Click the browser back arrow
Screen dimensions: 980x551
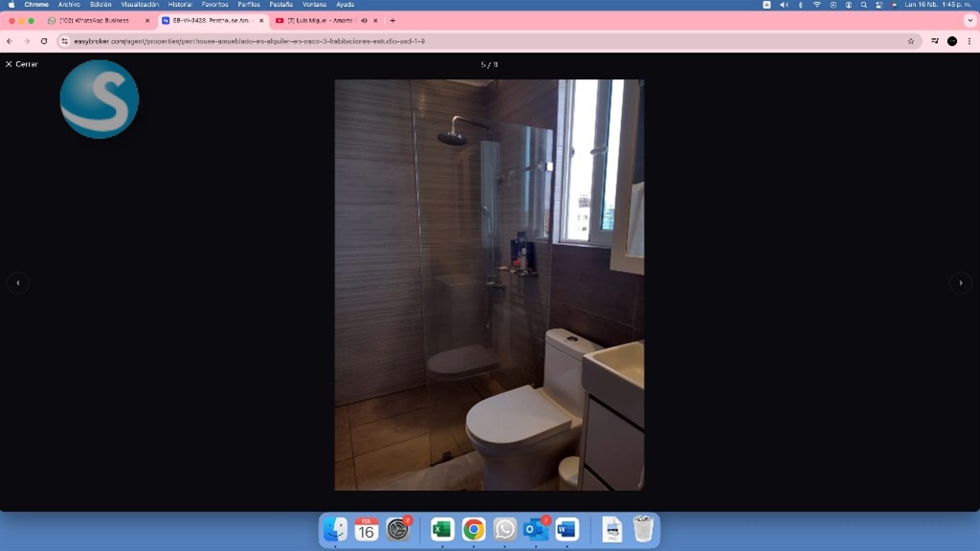tap(10, 41)
